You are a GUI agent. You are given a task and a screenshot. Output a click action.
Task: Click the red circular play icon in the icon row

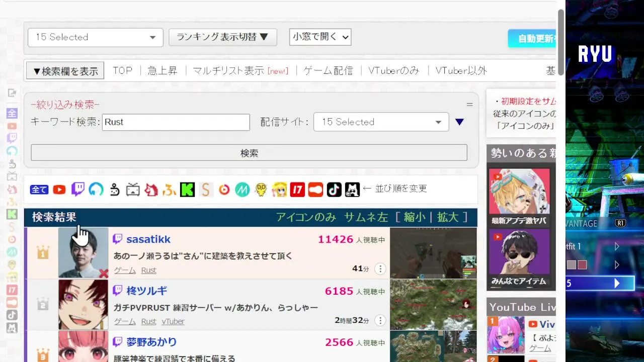pos(224,190)
